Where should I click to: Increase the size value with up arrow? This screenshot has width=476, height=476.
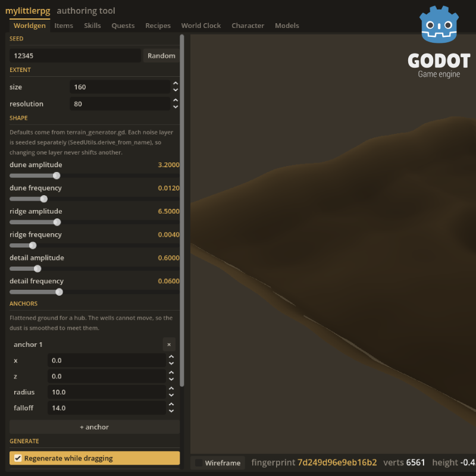coord(176,83)
